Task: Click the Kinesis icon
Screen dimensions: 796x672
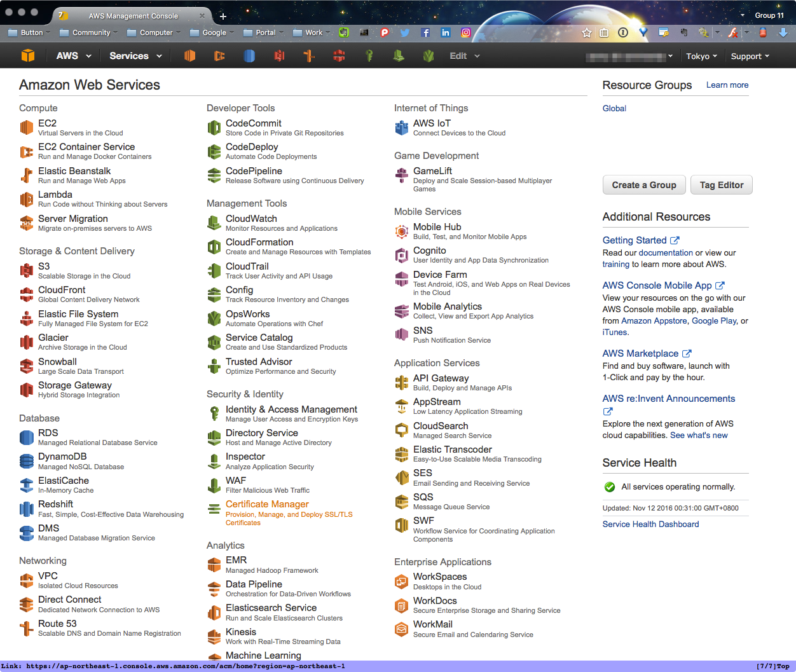Action: [x=214, y=636]
